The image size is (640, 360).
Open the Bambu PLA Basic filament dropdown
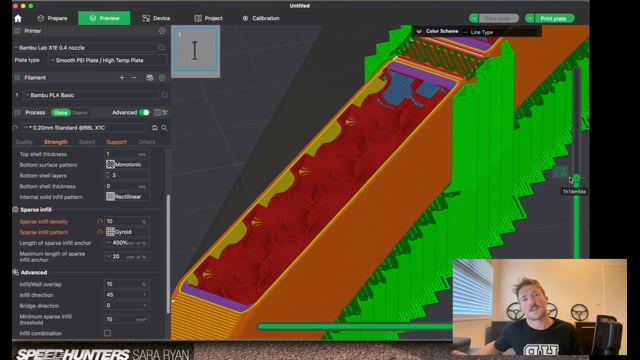(x=91, y=95)
